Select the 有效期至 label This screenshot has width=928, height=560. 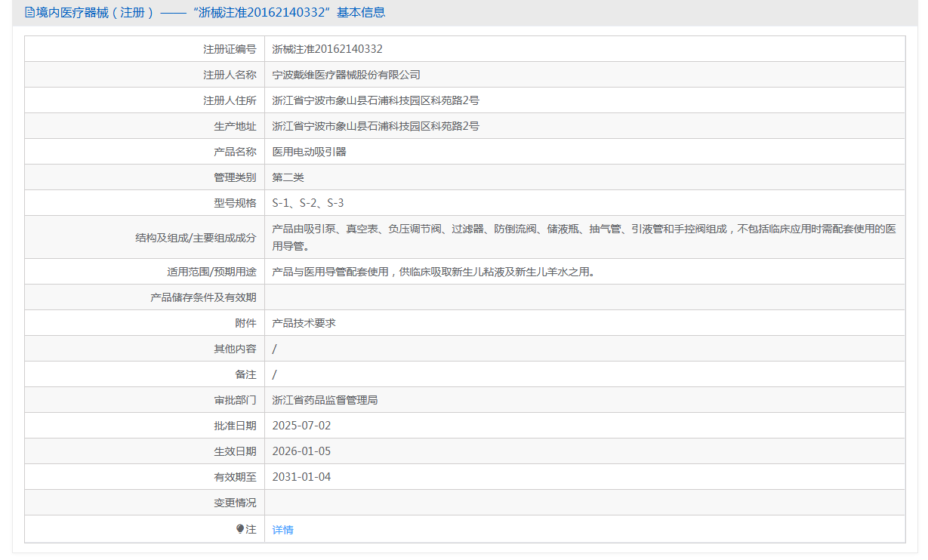click(235, 477)
